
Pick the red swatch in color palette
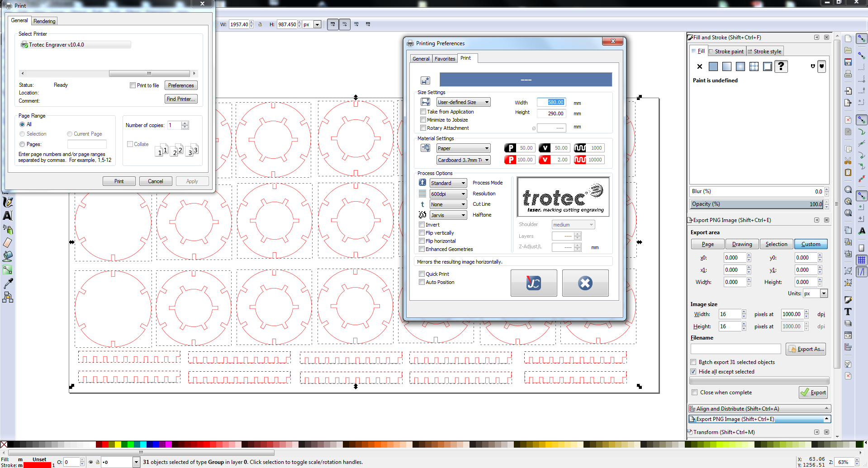click(x=105, y=444)
